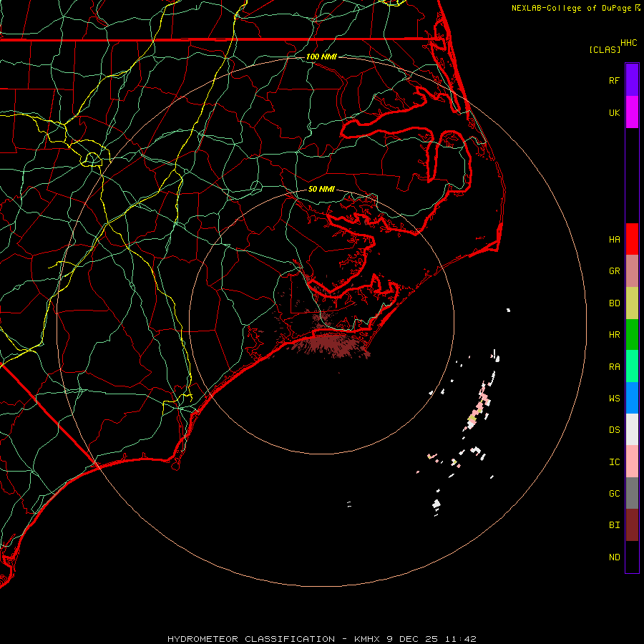The height and width of the screenshot is (644, 644).
Task: Click the GR legend label
Action: click(x=615, y=271)
